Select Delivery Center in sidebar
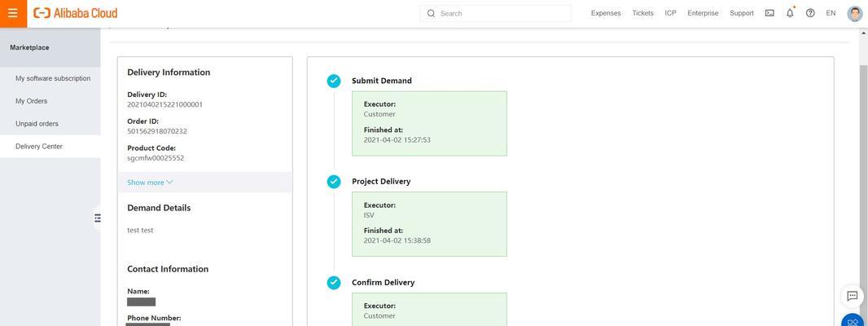The height and width of the screenshot is (326, 868). tap(39, 147)
